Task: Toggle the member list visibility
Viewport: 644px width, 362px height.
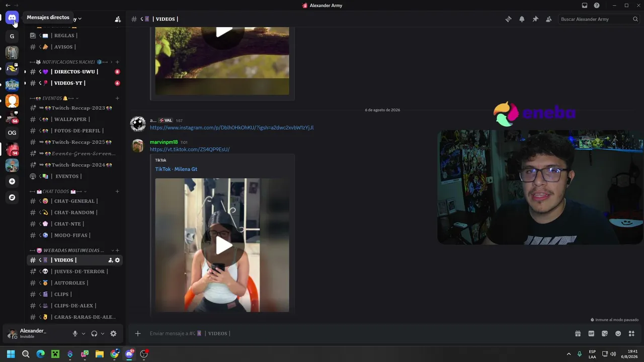Action: [549, 19]
